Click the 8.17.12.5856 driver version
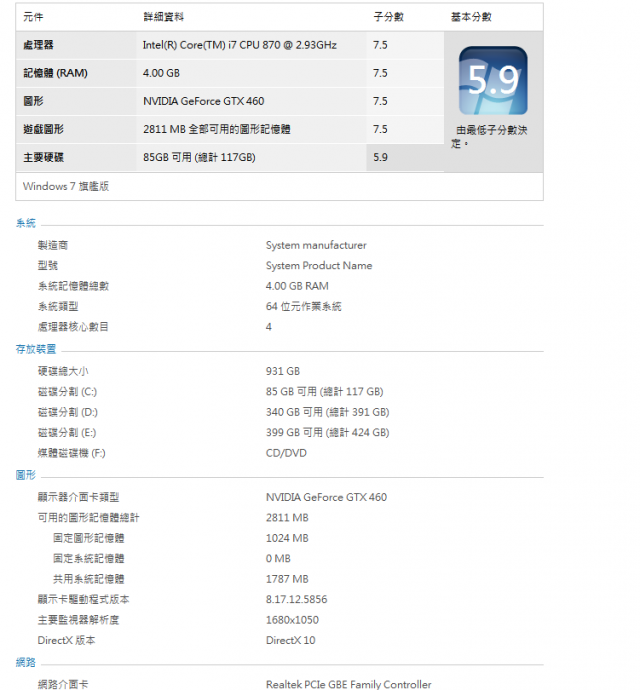The image size is (640, 691). [296, 600]
